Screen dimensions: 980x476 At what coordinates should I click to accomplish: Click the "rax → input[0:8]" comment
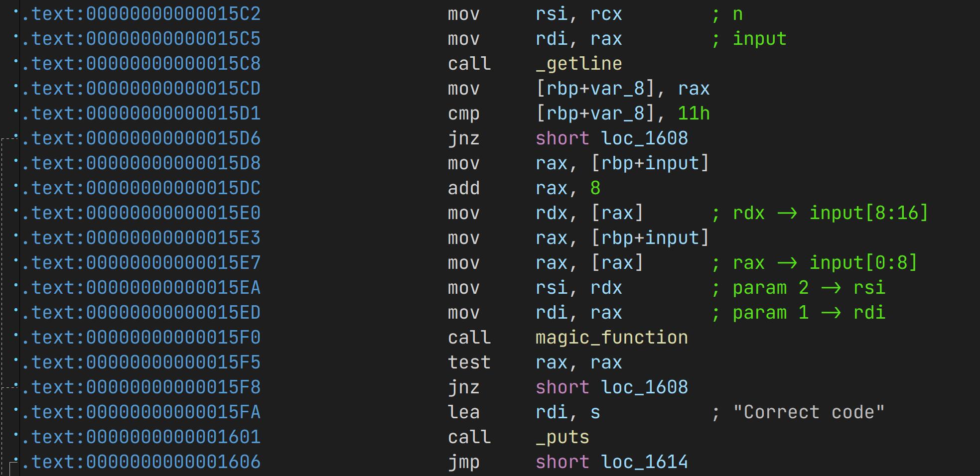click(x=825, y=263)
